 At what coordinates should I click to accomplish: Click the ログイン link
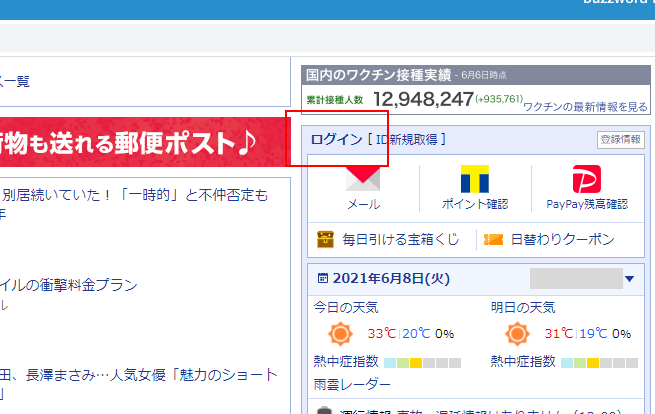pyautogui.click(x=336, y=139)
